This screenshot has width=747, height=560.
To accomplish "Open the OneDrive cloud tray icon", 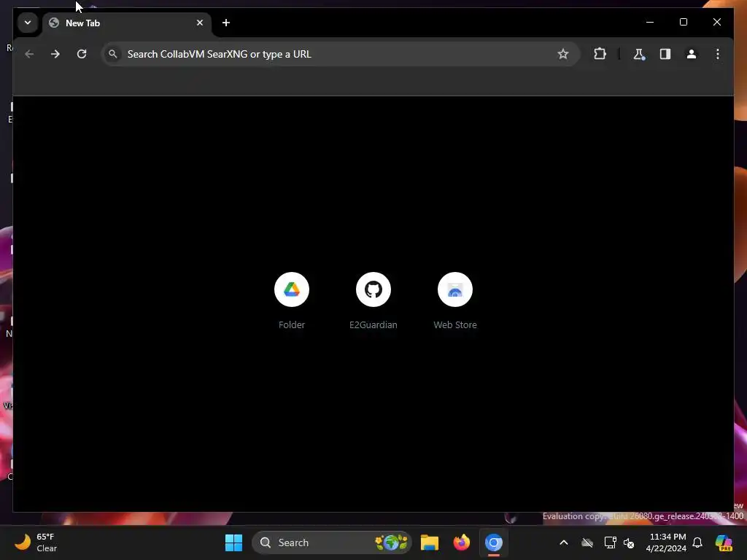I will [x=587, y=542].
